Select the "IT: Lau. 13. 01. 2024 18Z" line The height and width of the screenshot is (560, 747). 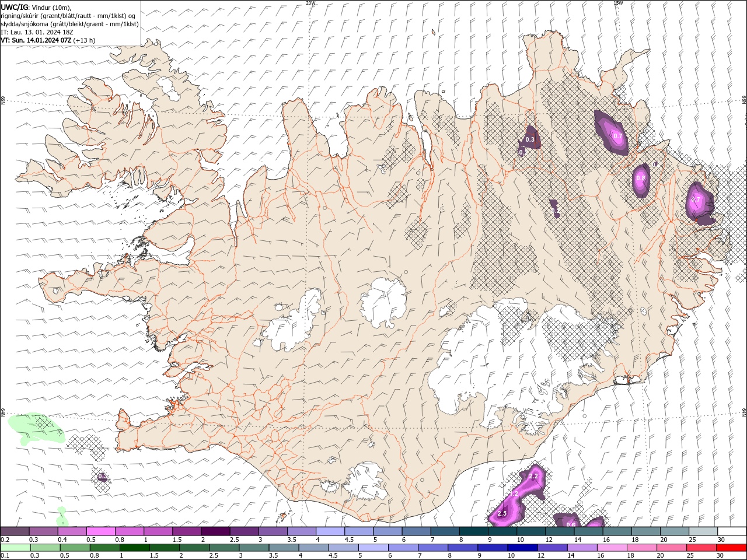37,32
